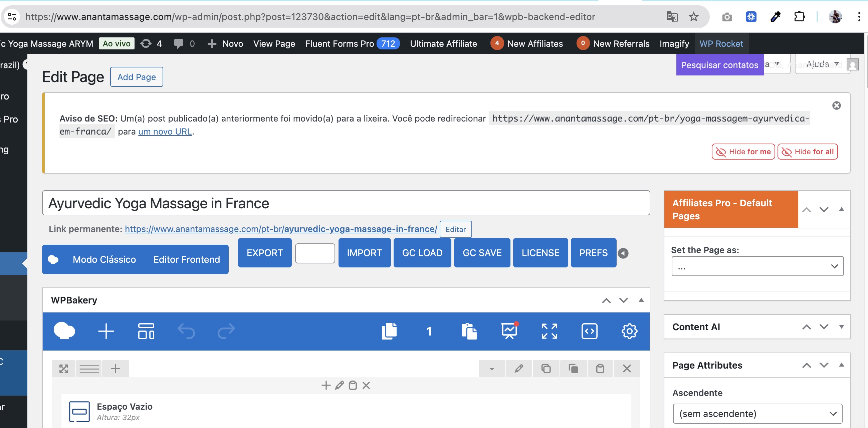Open WP Rocket admin bar menu
Viewport: 868px width, 428px height.
point(721,43)
